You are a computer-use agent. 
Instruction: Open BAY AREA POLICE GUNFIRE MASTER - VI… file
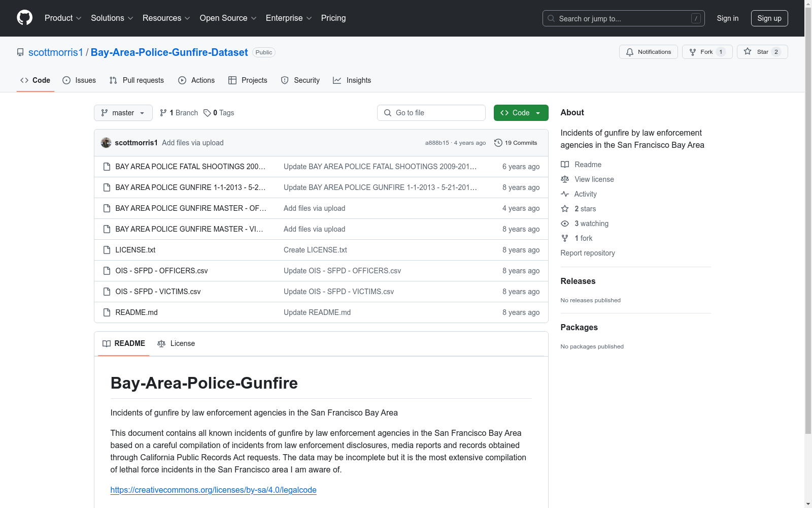click(x=189, y=229)
